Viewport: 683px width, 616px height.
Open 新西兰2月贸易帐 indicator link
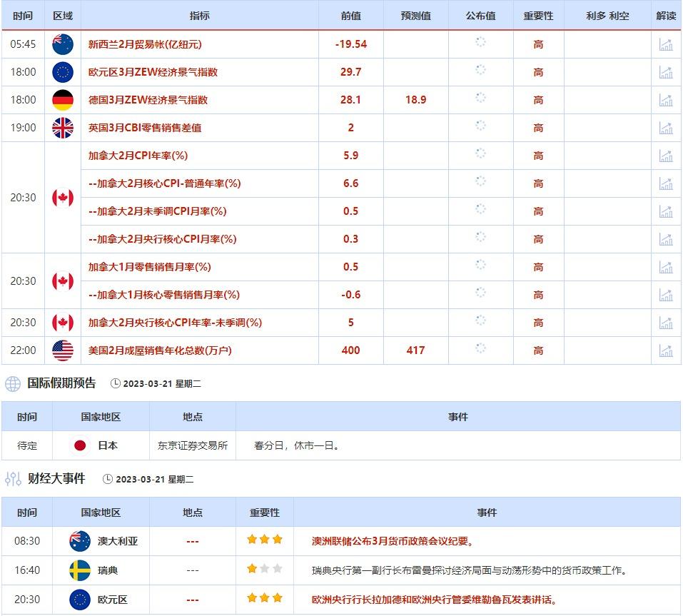click(x=145, y=44)
